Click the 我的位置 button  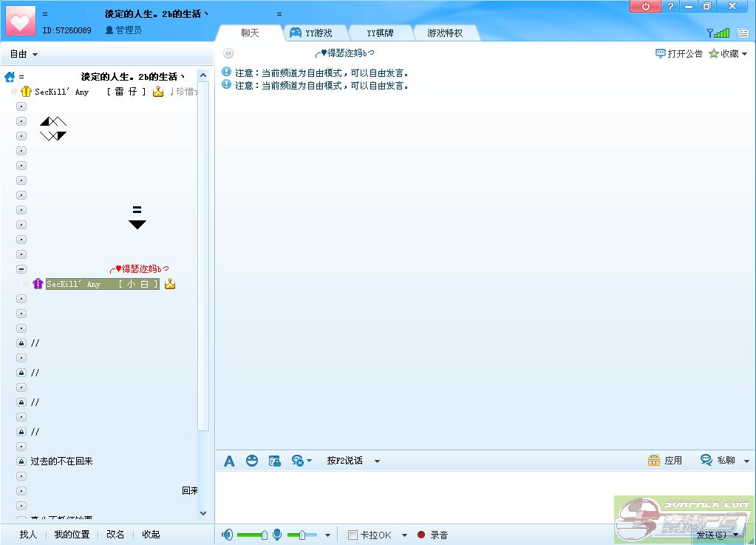(72, 535)
